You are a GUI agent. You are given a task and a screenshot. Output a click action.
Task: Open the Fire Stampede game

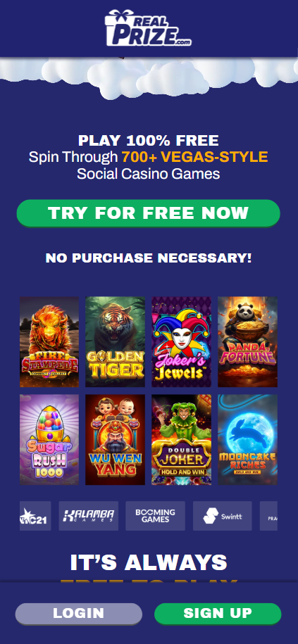(x=49, y=342)
